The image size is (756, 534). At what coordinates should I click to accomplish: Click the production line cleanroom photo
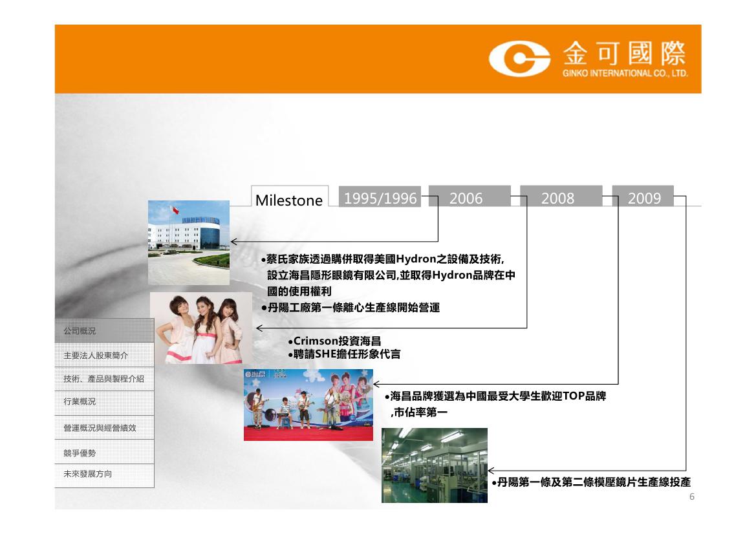click(x=435, y=465)
